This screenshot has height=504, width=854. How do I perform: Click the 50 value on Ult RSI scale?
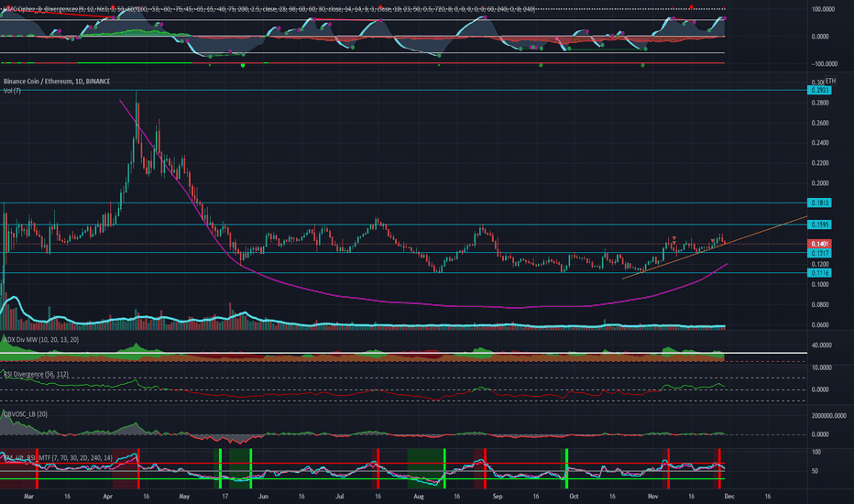point(815,471)
